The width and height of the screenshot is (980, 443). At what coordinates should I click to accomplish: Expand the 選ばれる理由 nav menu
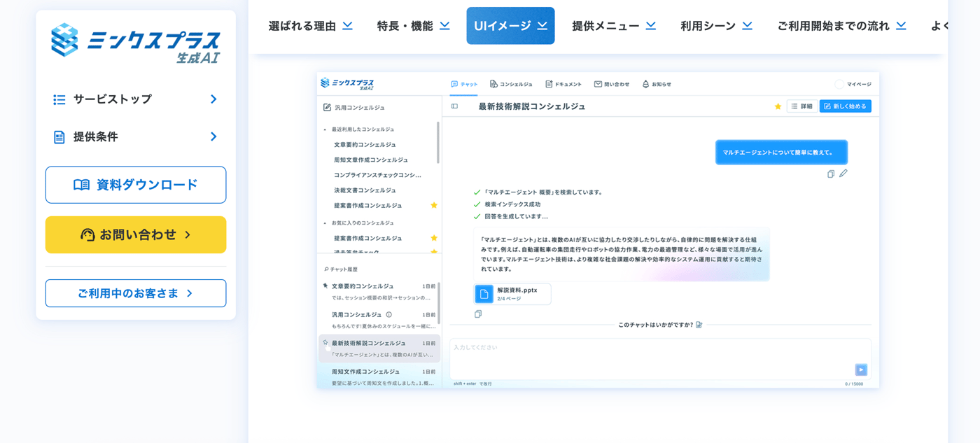point(310,26)
